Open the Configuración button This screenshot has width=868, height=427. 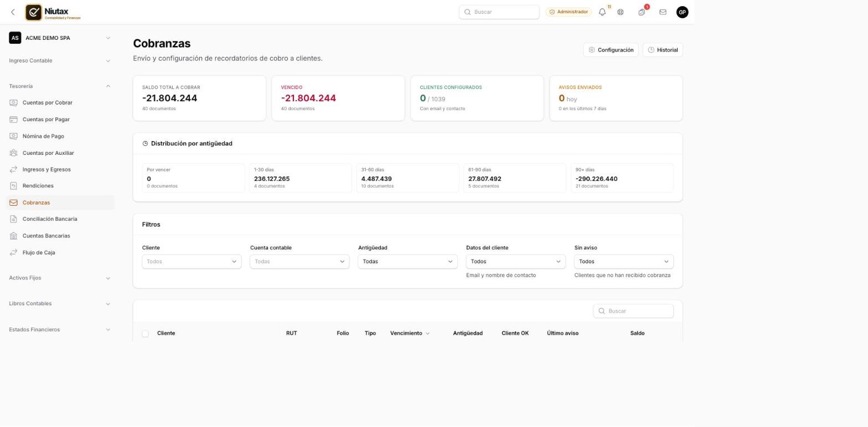(611, 50)
